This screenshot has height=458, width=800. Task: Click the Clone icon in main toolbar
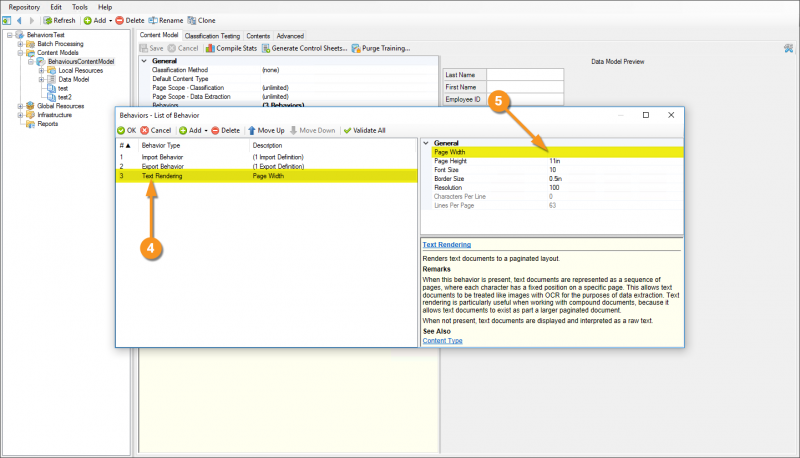192,20
